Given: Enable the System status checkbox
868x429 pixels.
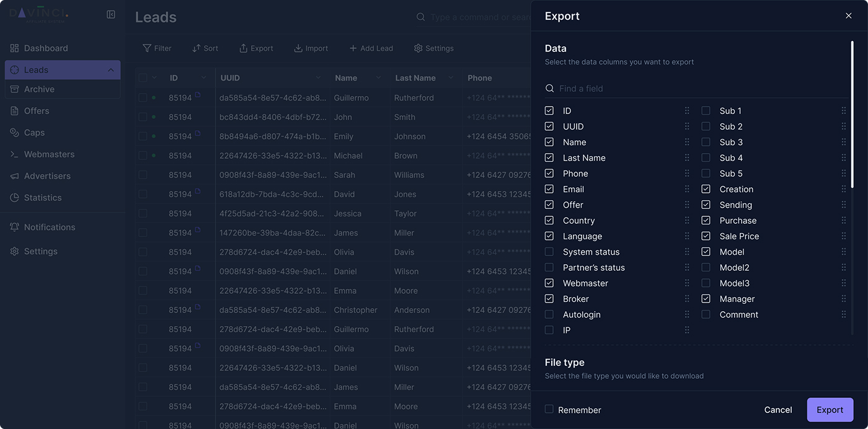Looking at the screenshot, I should pos(549,252).
